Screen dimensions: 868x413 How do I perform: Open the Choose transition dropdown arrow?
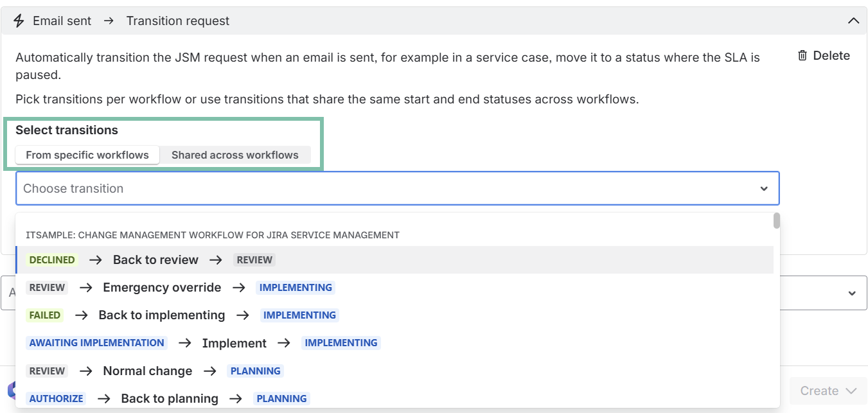tap(764, 189)
